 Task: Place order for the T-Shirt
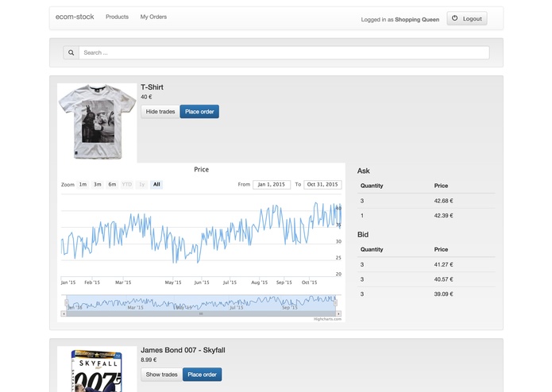point(199,111)
